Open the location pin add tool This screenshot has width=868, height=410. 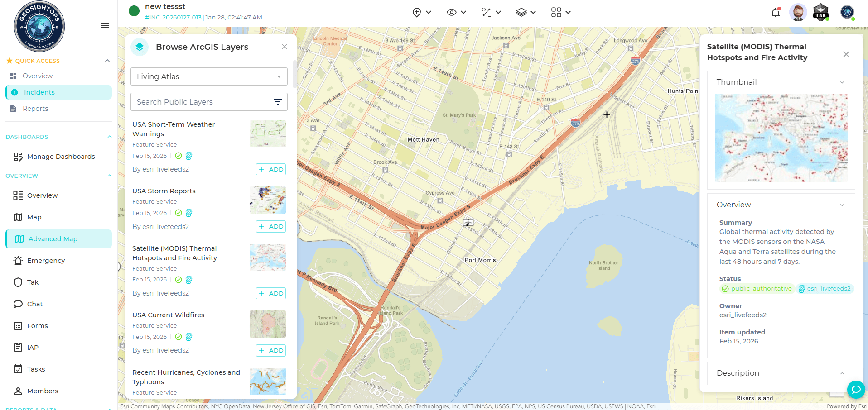421,13
